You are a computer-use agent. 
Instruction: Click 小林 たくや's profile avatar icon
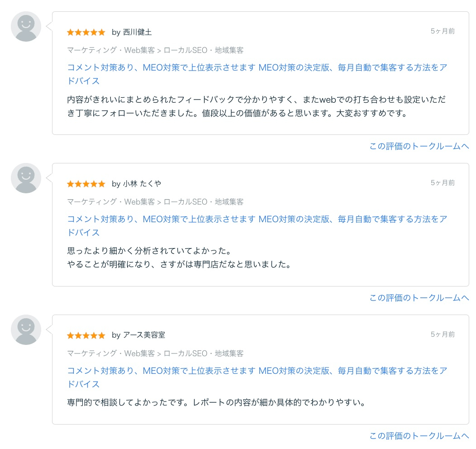[25, 178]
